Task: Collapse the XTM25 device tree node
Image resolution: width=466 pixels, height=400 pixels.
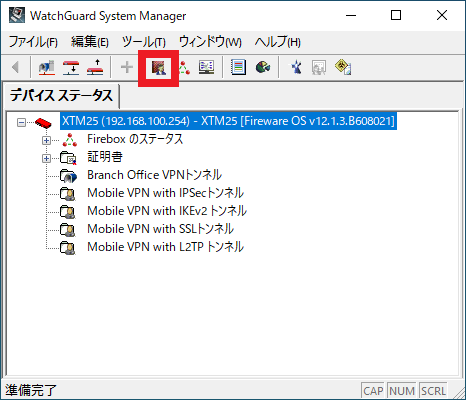Action: [x=21, y=123]
